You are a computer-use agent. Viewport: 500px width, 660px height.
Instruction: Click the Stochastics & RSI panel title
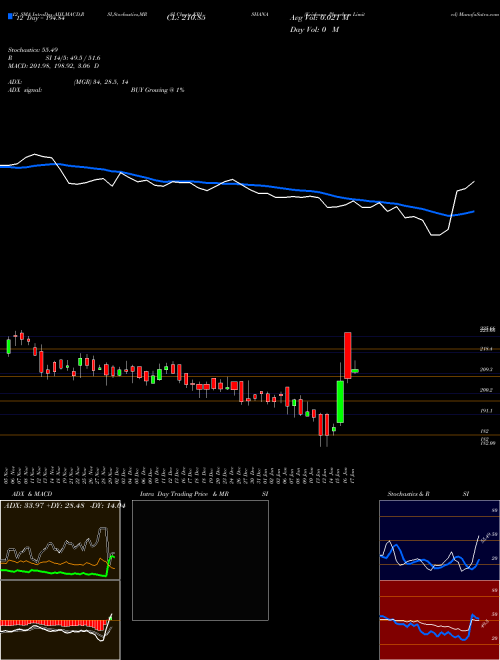pos(428,494)
